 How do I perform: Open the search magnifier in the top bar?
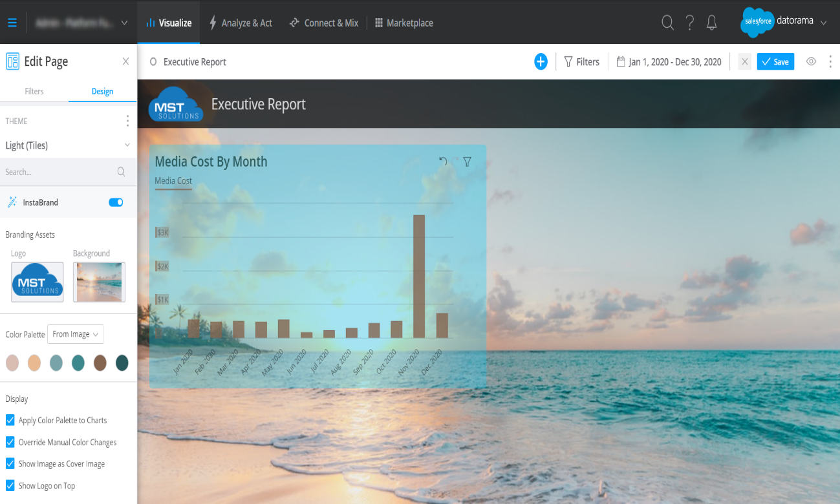click(667, 22)
